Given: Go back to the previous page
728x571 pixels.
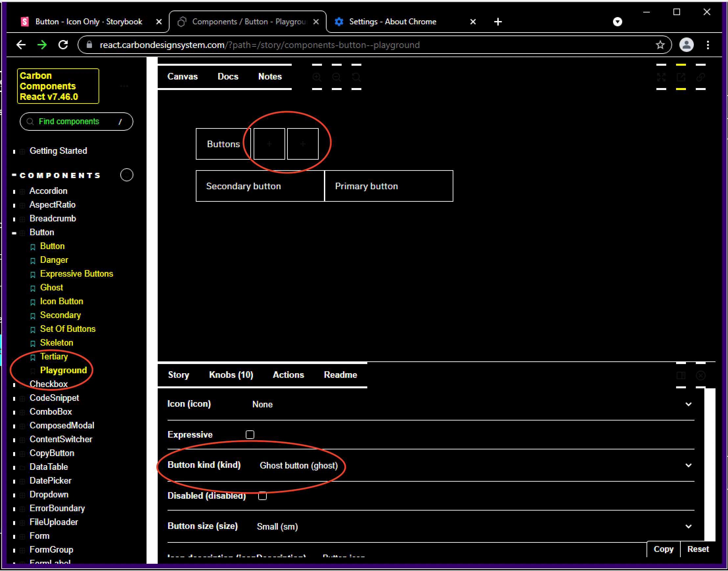Looking at the screenshot, I should click(21, 45).
